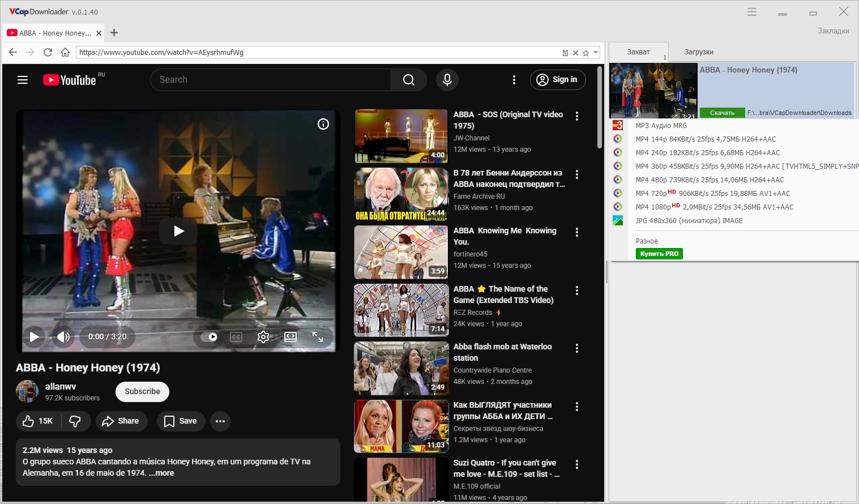Screen dimensions: 859x504
Task: Click the captured video thumbnail in VCap panel
Action: click(x=653, y=91)
